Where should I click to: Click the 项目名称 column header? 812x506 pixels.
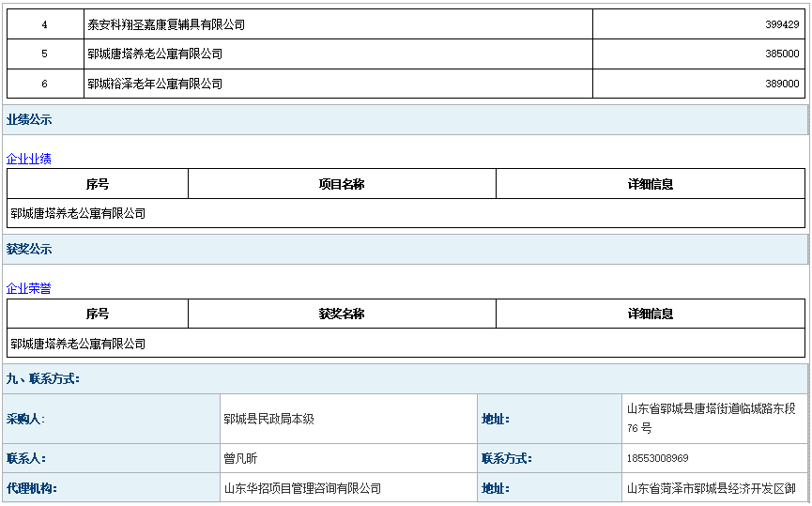pos(342,184)
